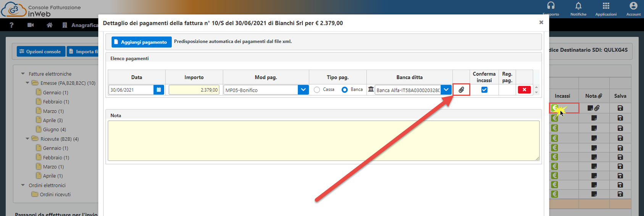Open the calendar picker for Data field

click(159, 90)
